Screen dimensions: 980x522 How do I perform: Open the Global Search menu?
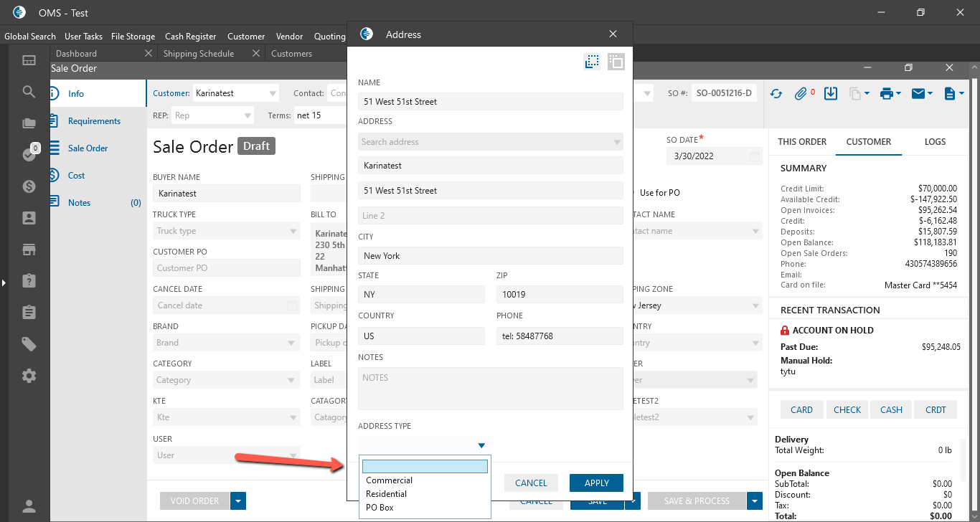[x=30, y=36]
